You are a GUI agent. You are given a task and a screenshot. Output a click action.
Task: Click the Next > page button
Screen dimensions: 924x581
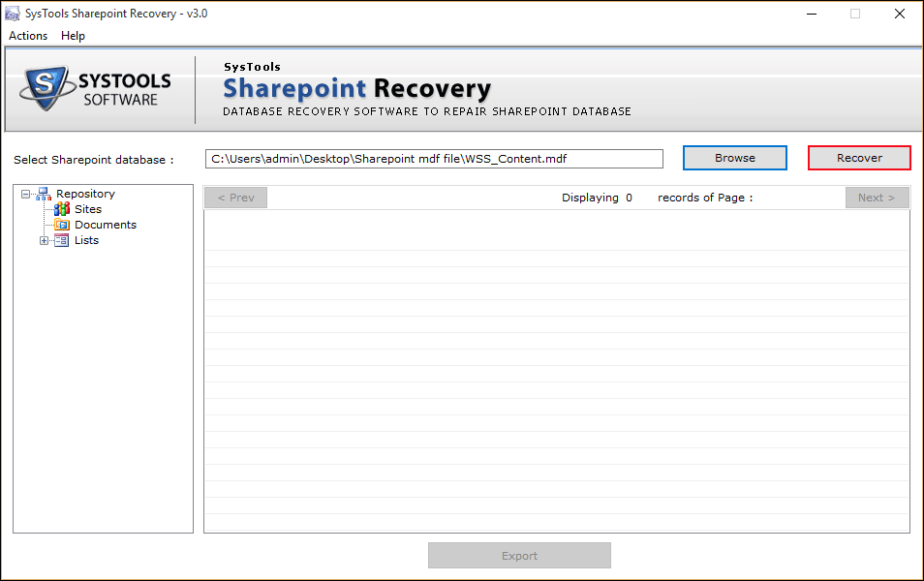(877, 198)
